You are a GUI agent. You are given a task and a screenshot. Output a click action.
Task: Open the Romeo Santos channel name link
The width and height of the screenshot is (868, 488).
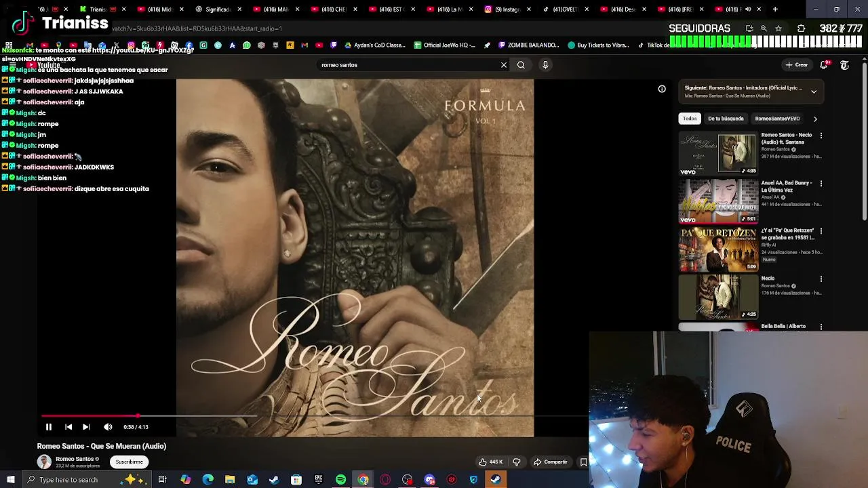pyautogui.click(x=75, y=459)
